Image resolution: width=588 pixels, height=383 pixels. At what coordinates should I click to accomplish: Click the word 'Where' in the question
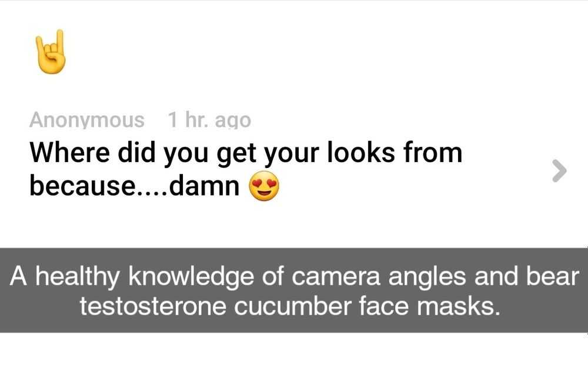[70, 152]
